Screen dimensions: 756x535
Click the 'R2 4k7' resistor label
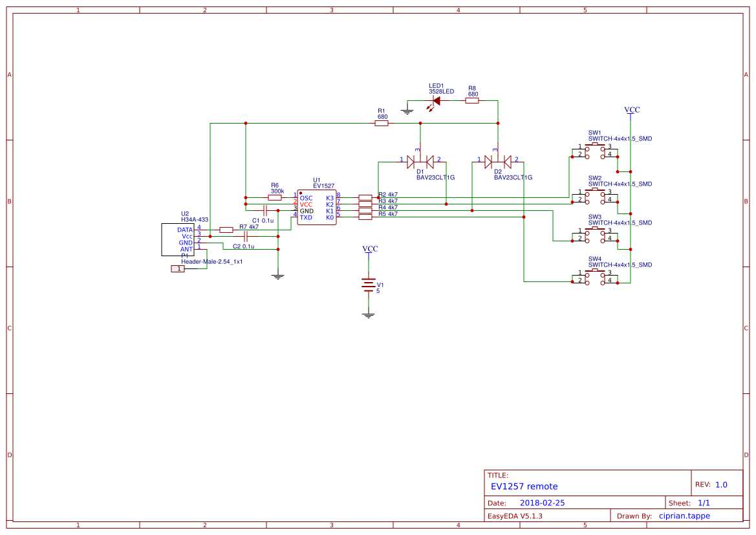pyautogui.click(x=388, y=195)
